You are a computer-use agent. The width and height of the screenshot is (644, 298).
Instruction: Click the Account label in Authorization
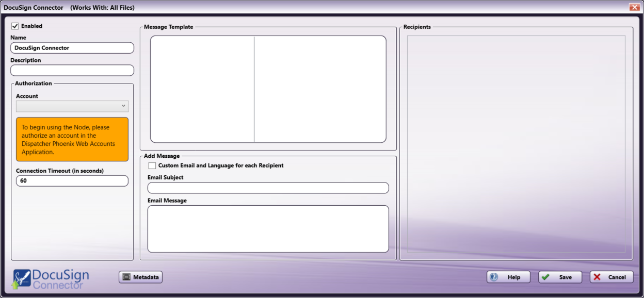point(27,96)
